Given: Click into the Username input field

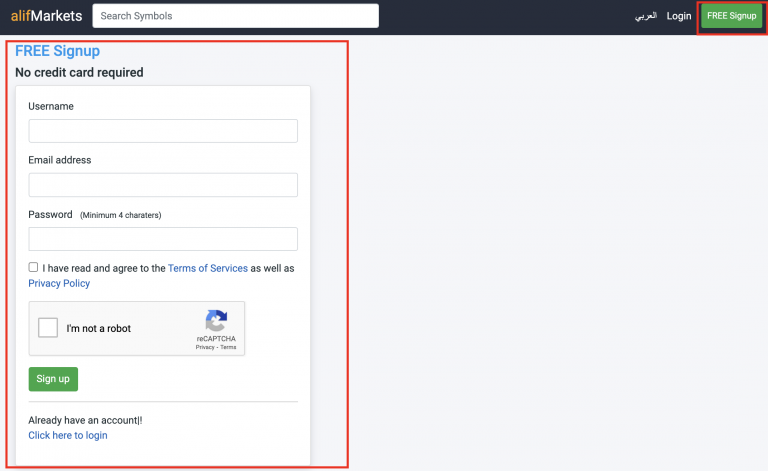Looking at the screenshot, I should 163,131.
